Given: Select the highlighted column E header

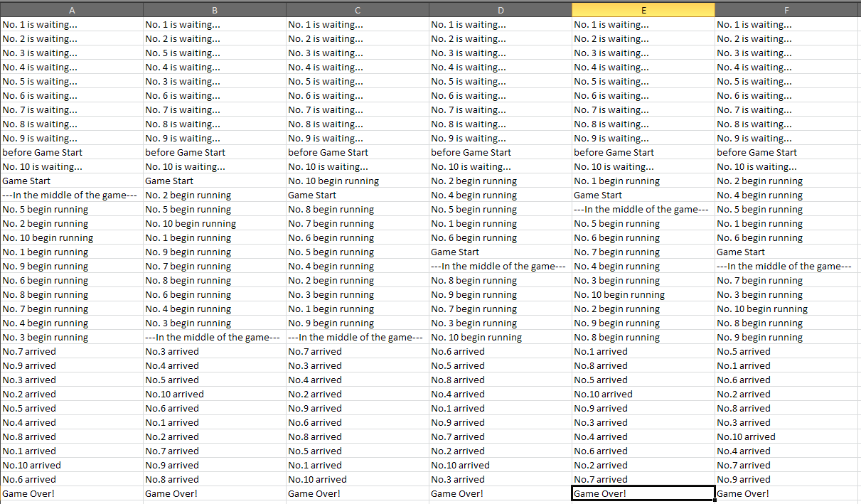Looking at the screenshot, I should (643, 10).
